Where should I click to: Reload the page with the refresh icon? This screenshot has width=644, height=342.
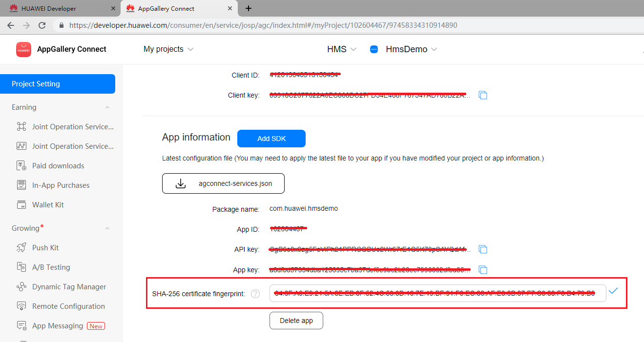point(42,25)
